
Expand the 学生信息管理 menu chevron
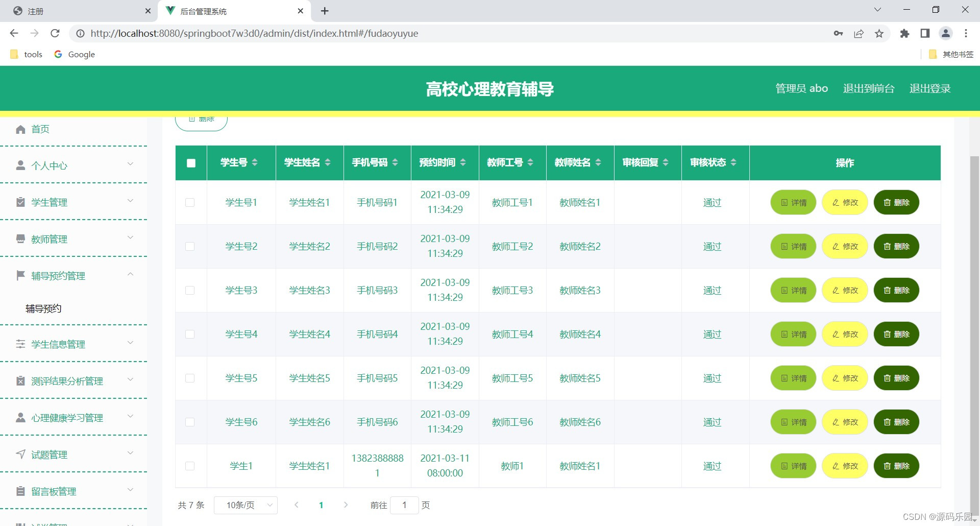(x=130, y=343)
